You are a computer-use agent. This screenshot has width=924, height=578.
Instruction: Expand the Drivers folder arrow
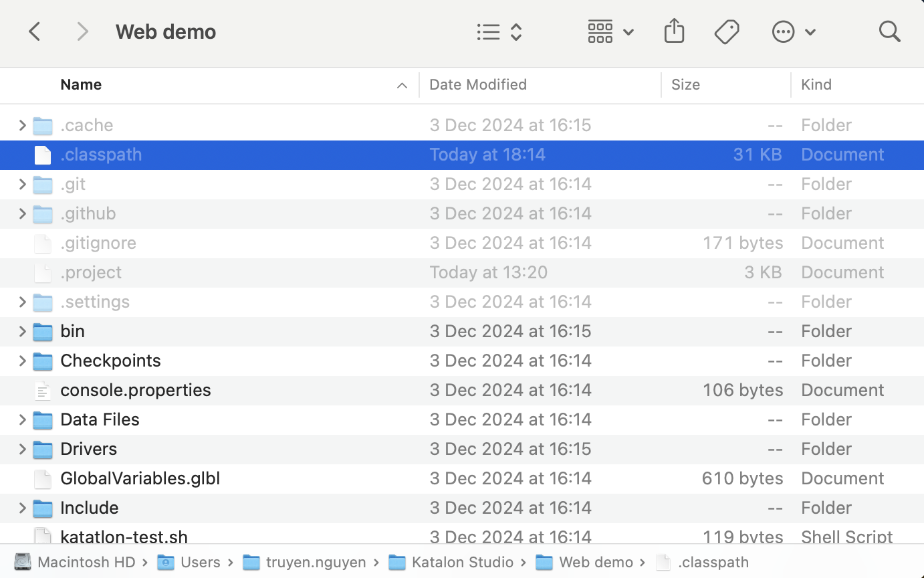(x=22, y=449)
